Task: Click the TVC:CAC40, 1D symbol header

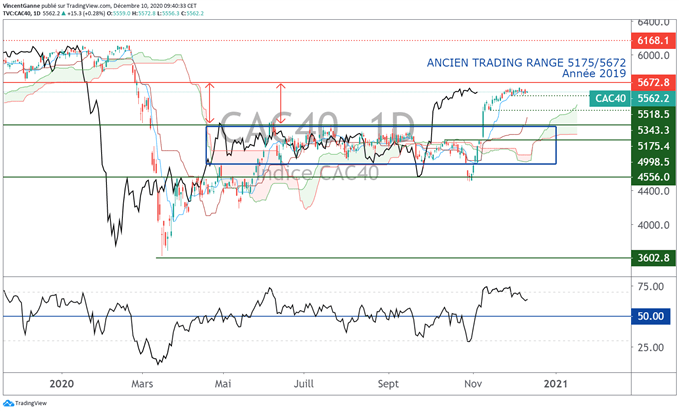Action: click(x=22, y=13)
